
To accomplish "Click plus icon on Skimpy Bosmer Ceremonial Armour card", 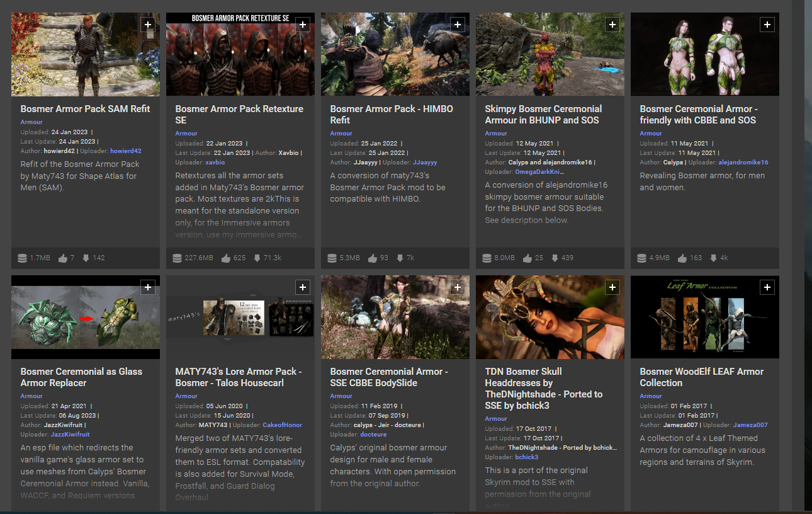I will click(612, 25).
